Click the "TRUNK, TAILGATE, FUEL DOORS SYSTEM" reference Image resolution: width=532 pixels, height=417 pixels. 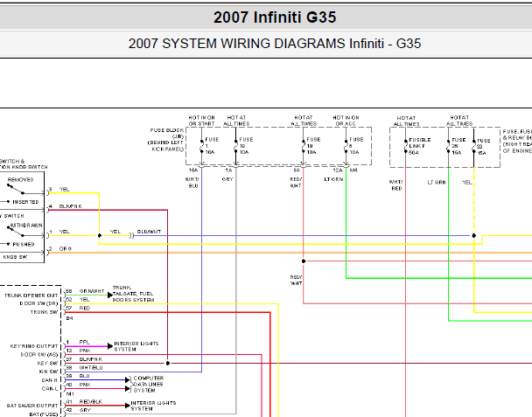coord(133,294)
